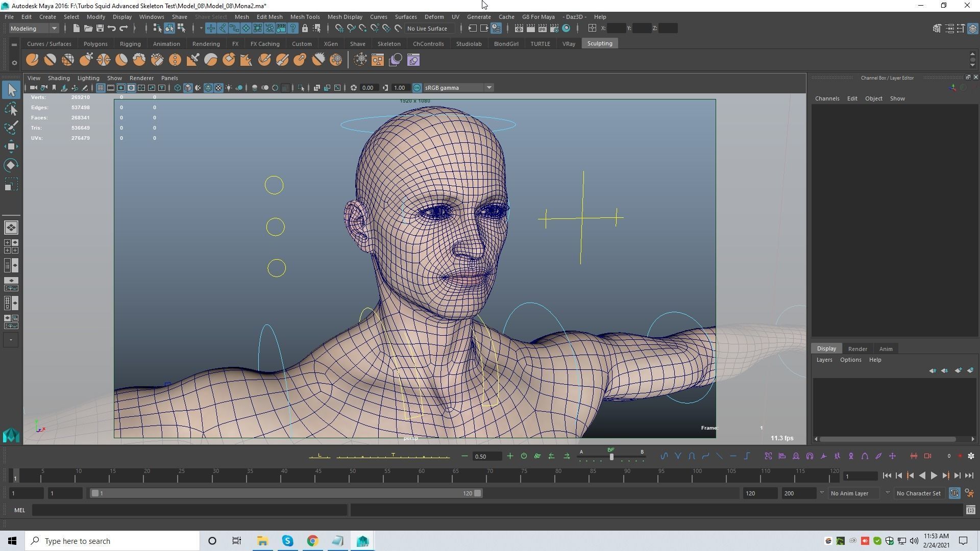Toggle the resolution gate in the viewport toolbar
The width and height of the screenshot is (980, 551).
[120, 87]
